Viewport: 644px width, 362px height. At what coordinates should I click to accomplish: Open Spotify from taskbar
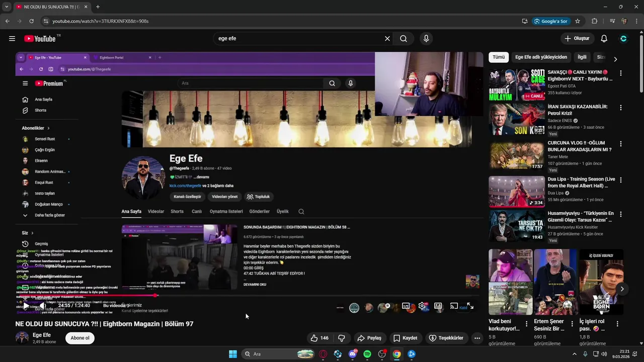click(367, 354)
